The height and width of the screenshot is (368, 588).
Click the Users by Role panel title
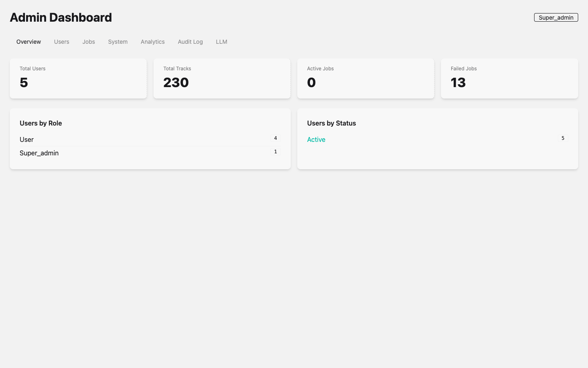40,123
